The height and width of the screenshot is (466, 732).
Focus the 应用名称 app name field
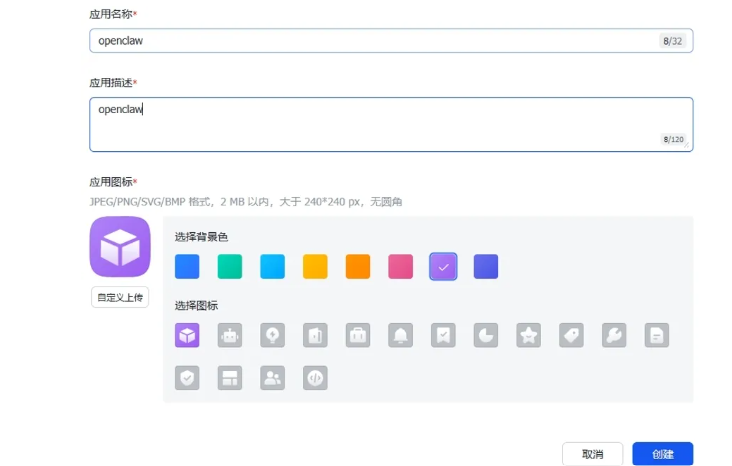click(370, 41)
